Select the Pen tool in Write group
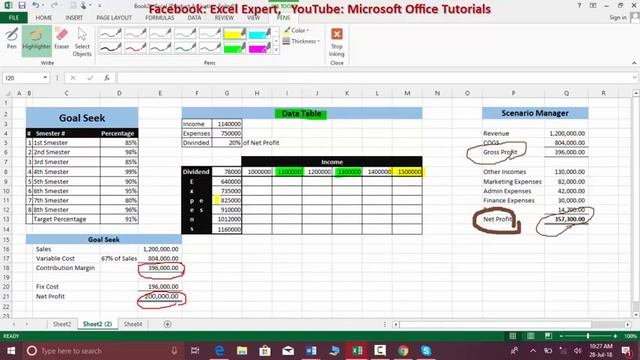640x360 pixels. [x=11, y=39]
